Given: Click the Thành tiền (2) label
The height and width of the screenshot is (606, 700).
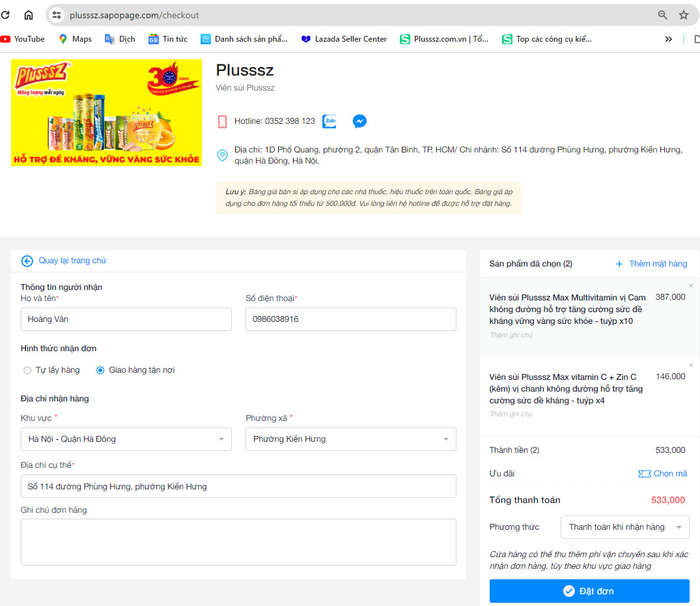Looking at the screenshot, I should click(x=514, y=450).
